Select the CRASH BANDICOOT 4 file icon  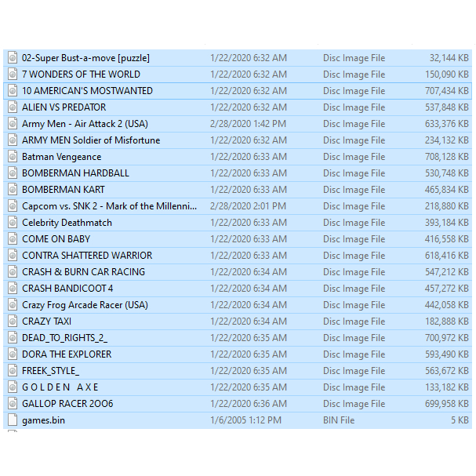[13, 289]
